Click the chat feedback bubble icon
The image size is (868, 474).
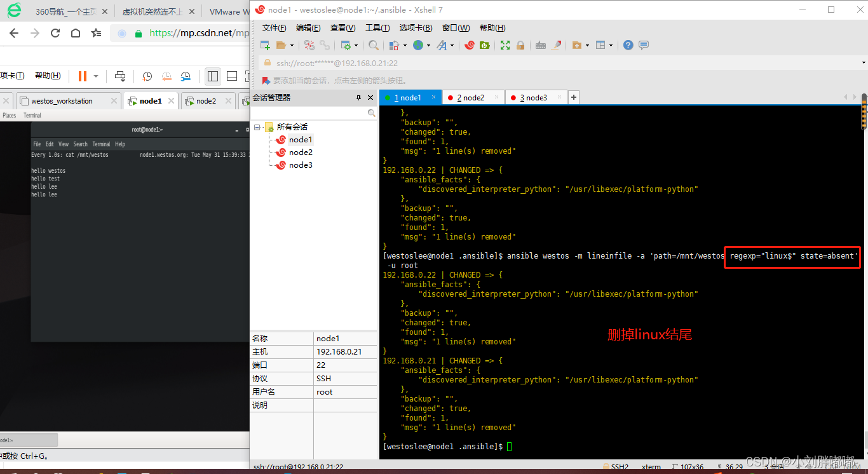coord(644,45)
